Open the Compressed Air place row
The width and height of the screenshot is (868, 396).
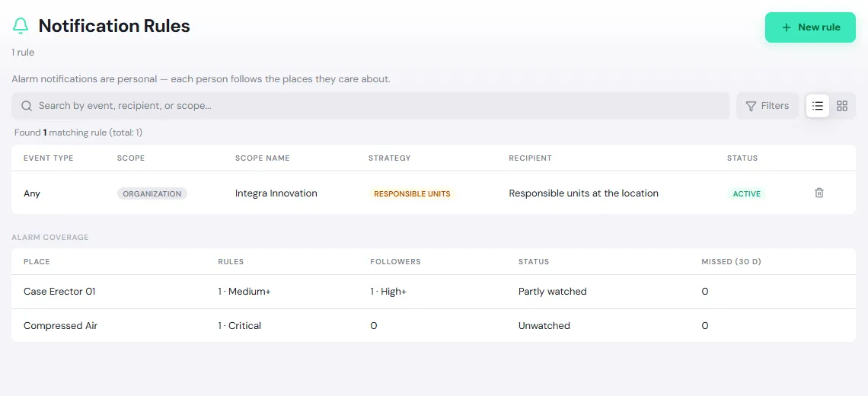pos(433,326)
